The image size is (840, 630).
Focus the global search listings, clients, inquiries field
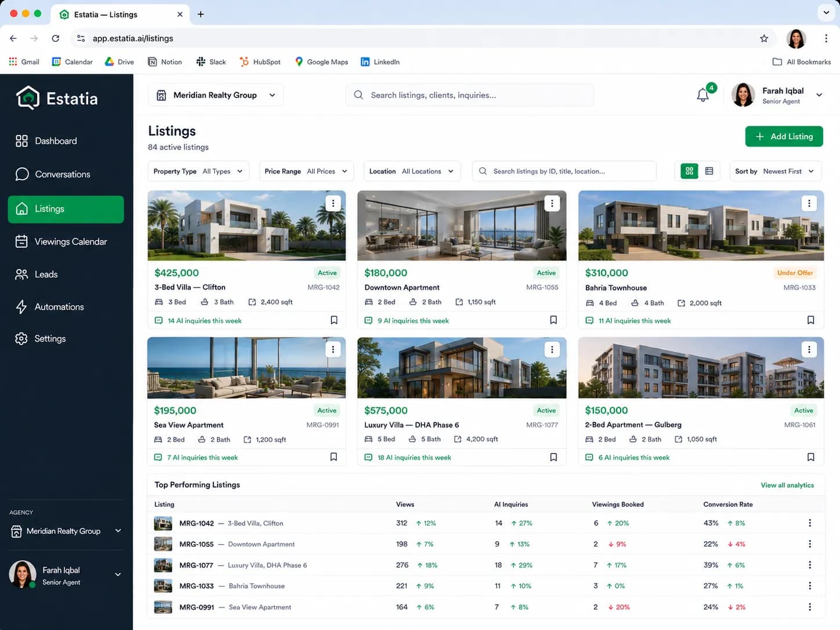click(470, 95)
